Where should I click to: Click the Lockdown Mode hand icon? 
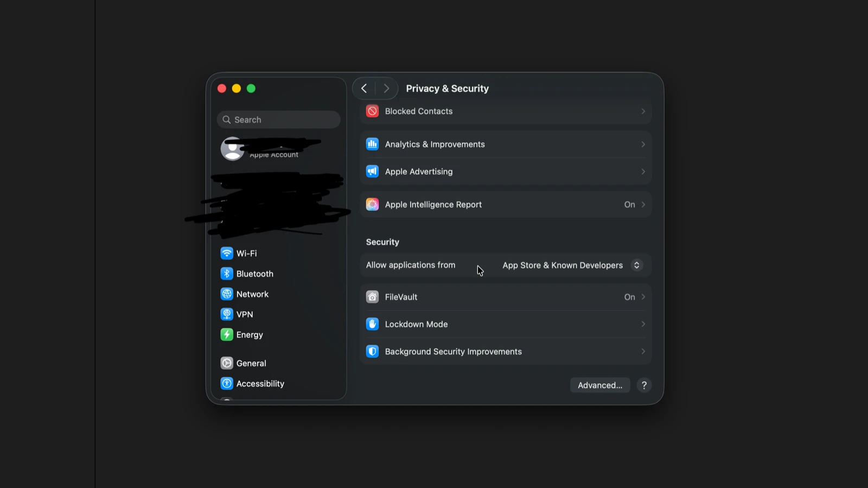tap(372, 324)
